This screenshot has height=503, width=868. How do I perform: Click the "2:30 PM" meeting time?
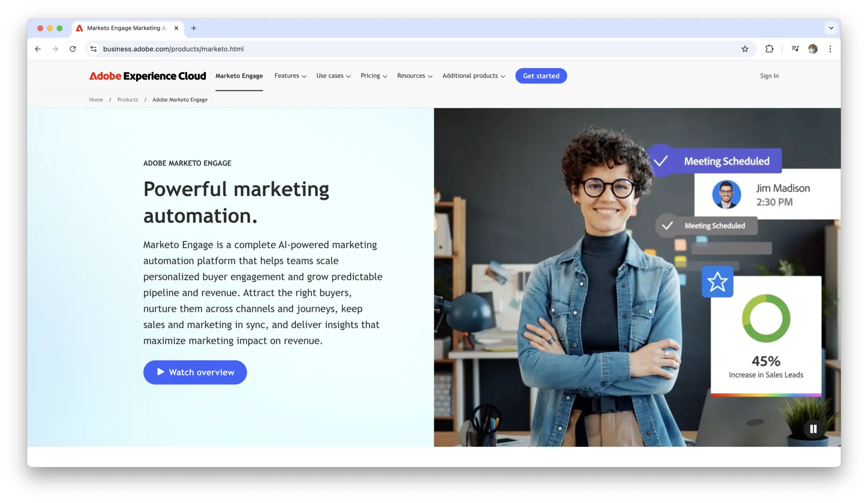[774, 202]
